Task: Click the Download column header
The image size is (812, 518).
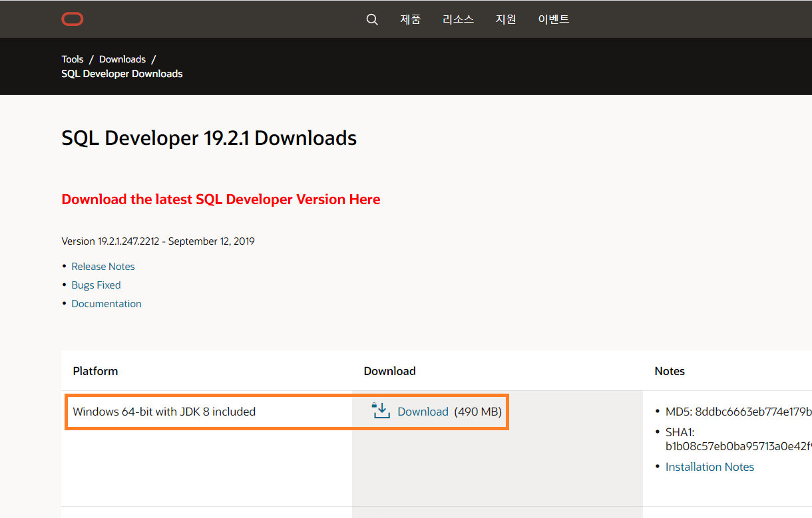Action: pos(389,371)
